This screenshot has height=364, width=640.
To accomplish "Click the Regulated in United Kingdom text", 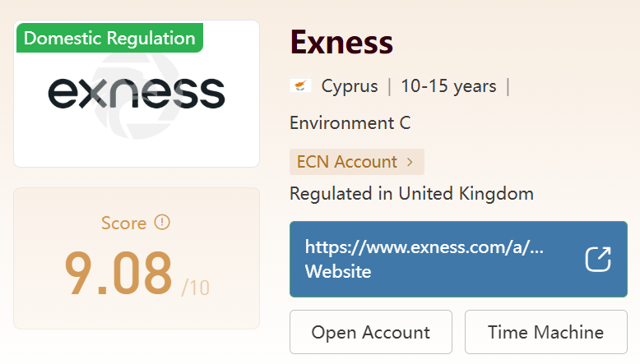I will pos(411,194).
